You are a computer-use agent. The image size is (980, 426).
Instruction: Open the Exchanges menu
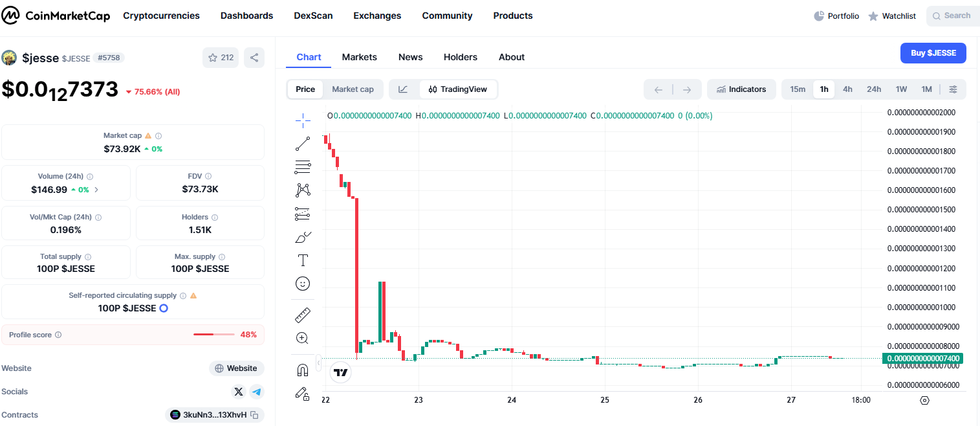[377, 16]
